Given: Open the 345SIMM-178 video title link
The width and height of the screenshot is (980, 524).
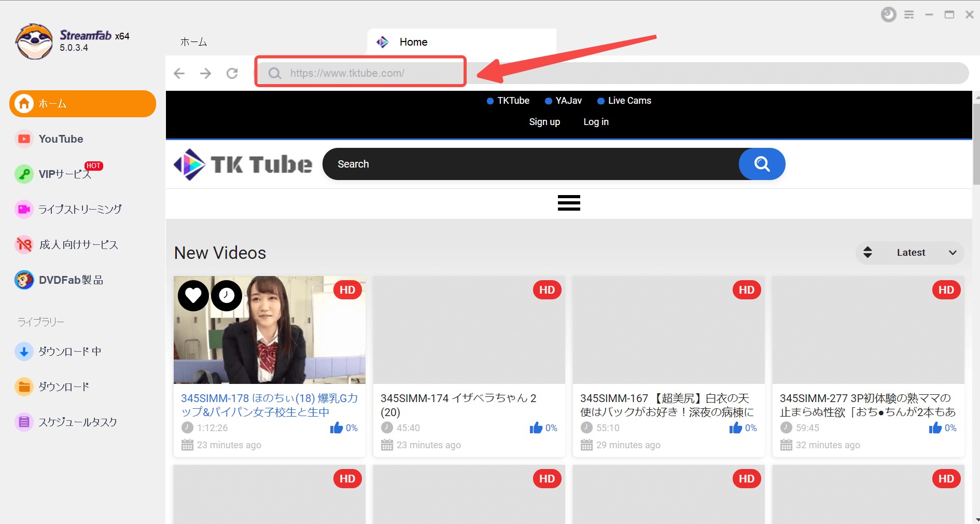Looking at the screenshot, I should coord(270,405).
